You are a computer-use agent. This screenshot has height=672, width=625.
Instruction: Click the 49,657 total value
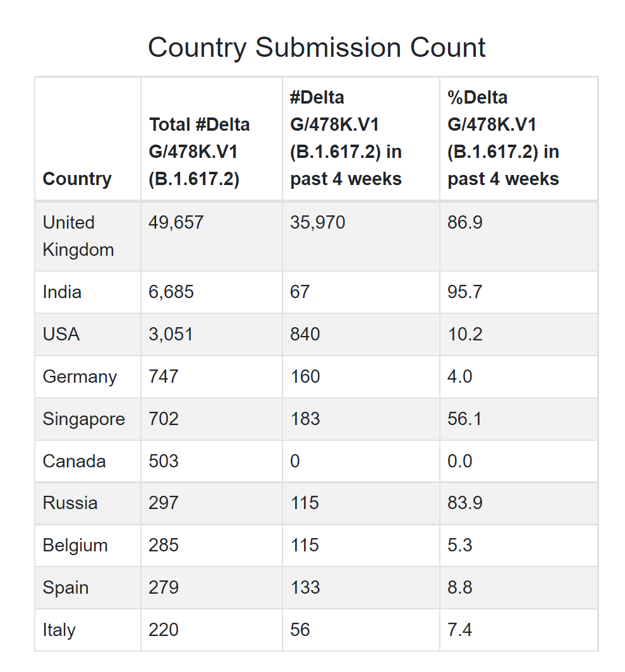pyautogui.click(x=176, y=223)
